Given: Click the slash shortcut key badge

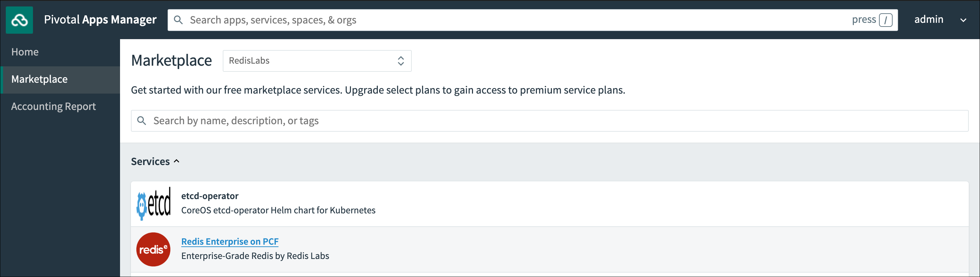Looking at the screenshot, I should coord(885,20).
